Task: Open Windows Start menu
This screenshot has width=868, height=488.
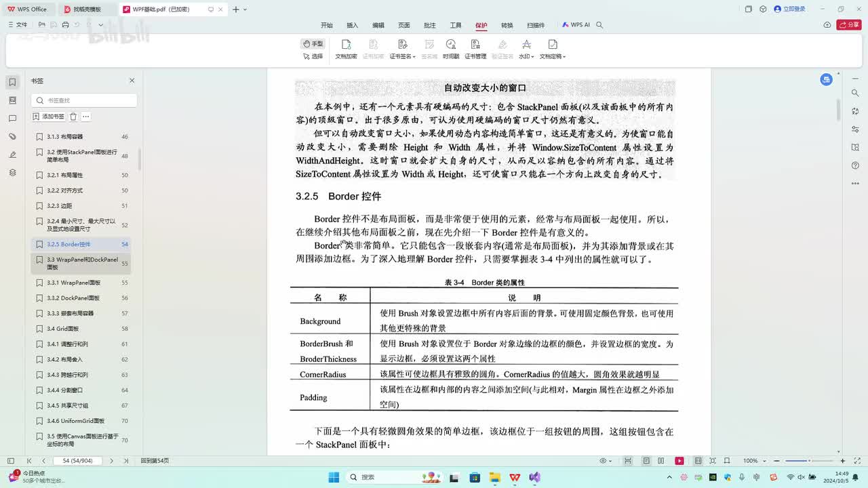Action: pyautogui.click(x=334, y=477)
